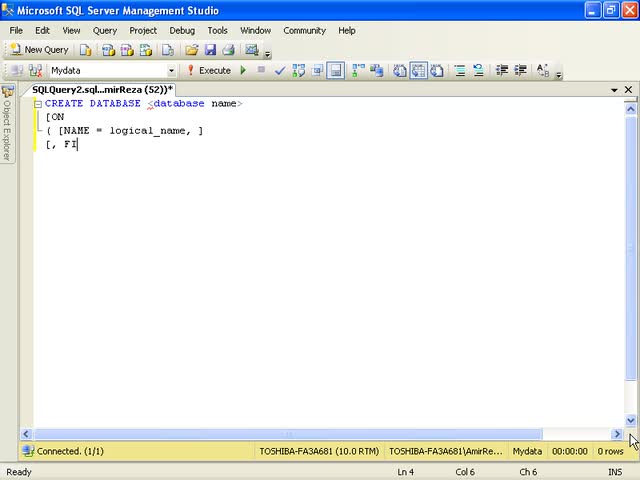Toggle IntelliSense Enabled

point(336,71)
